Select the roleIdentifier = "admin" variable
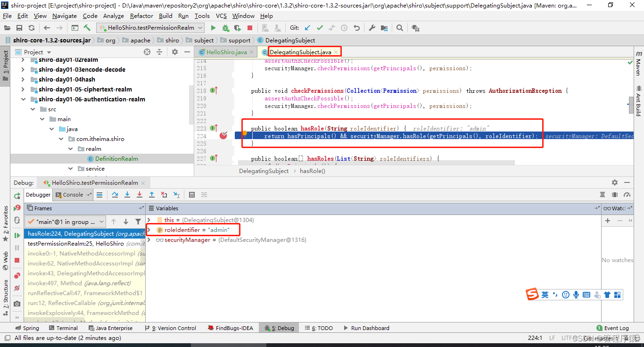Viewport: 644px width, 347px height. pyautogui.click(x=197, y=230)
